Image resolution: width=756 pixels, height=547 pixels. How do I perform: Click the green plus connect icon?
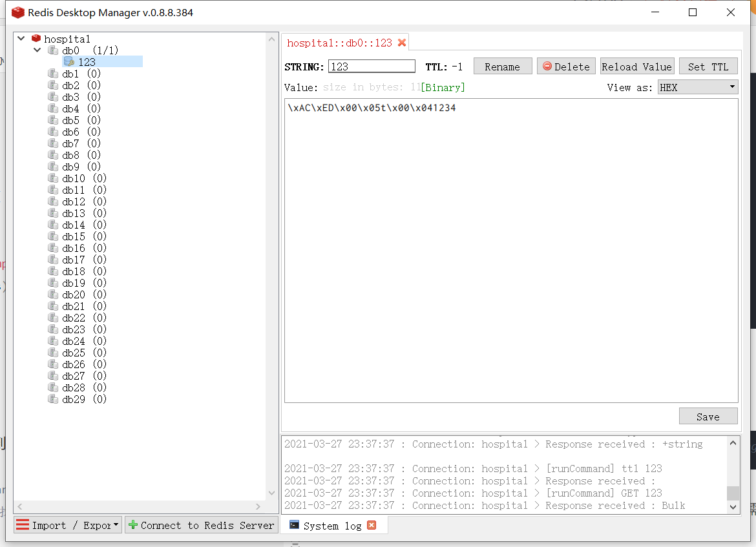[133, 525]
